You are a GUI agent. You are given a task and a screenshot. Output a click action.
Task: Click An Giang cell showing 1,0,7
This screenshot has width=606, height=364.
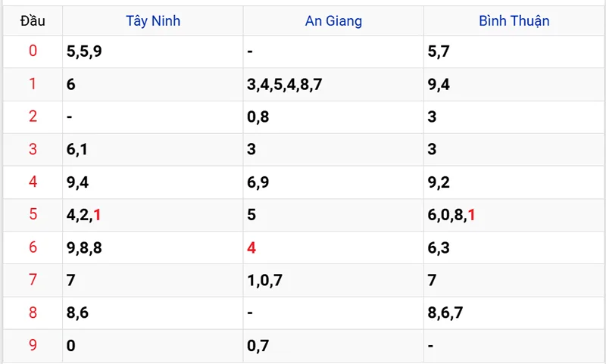click(333, 280)
